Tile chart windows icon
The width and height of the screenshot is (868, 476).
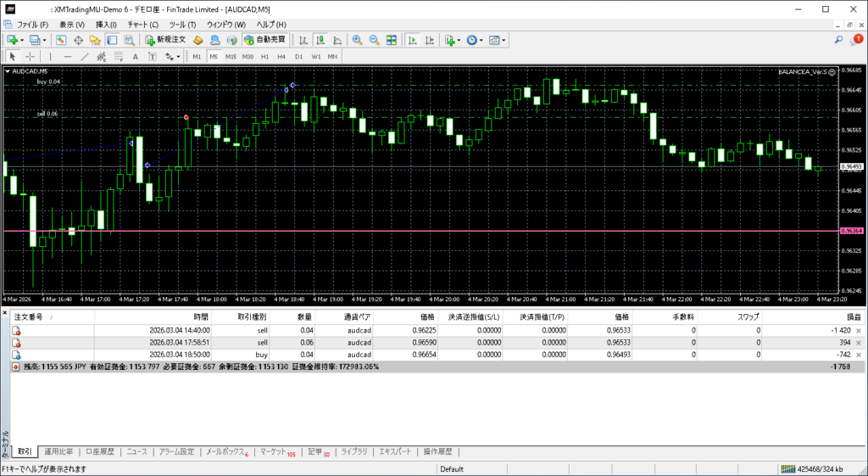391,40
